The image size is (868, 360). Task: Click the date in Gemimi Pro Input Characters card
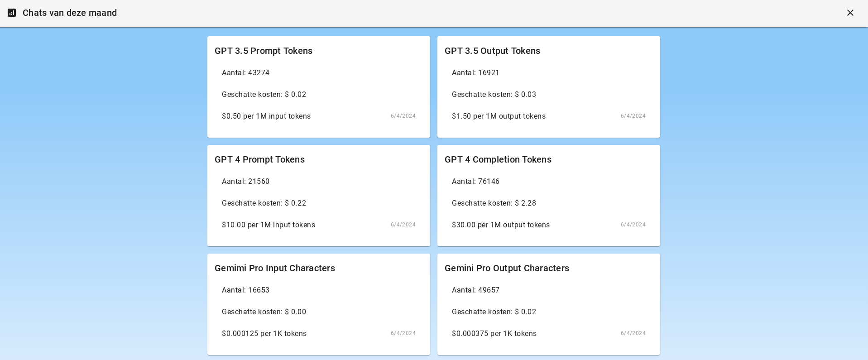[x=403, y=333]
